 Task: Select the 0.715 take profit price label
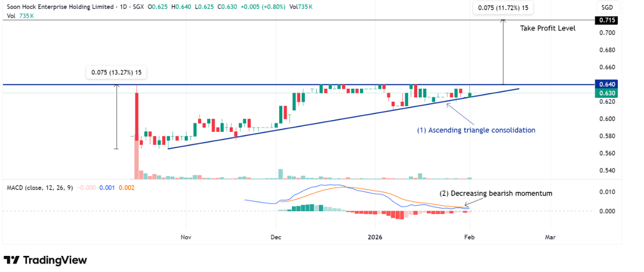tap(606, 20)
